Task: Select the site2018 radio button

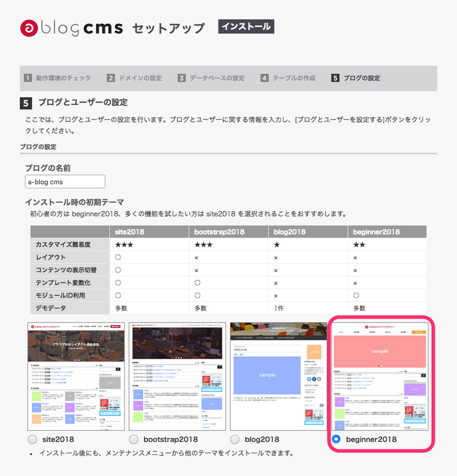Action: click(33, 439)
